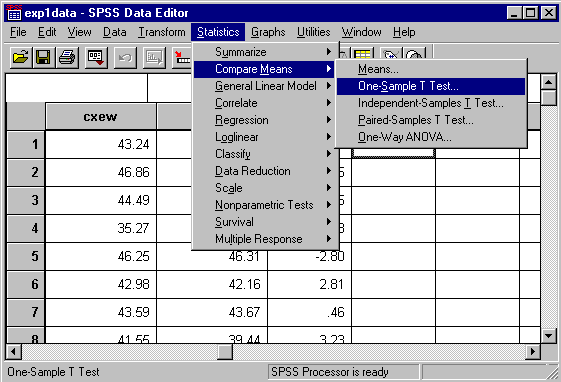Screen dimensions: 561x382
Task: Open the Dialog Recall toolbar icon
Action: point(96,58)
